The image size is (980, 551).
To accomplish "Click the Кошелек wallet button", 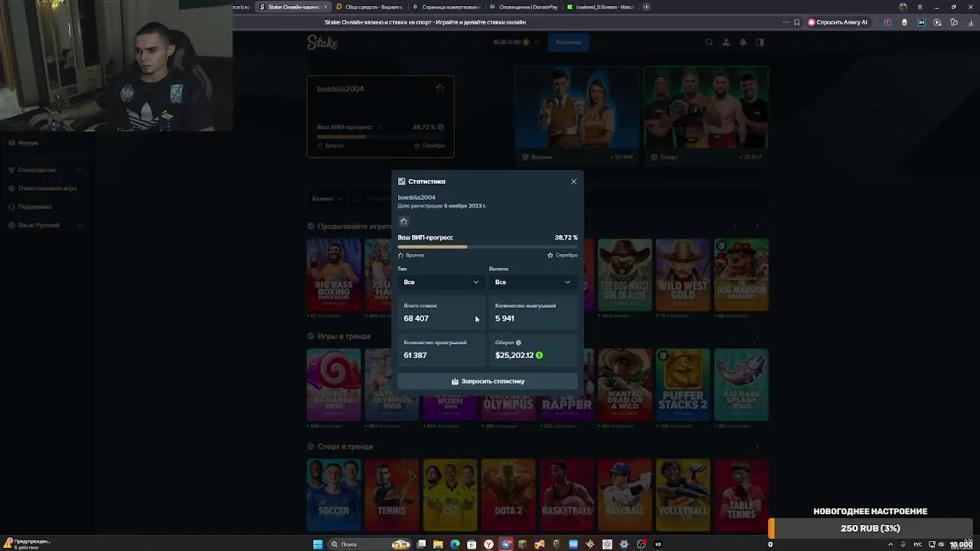I will [568, 42].
